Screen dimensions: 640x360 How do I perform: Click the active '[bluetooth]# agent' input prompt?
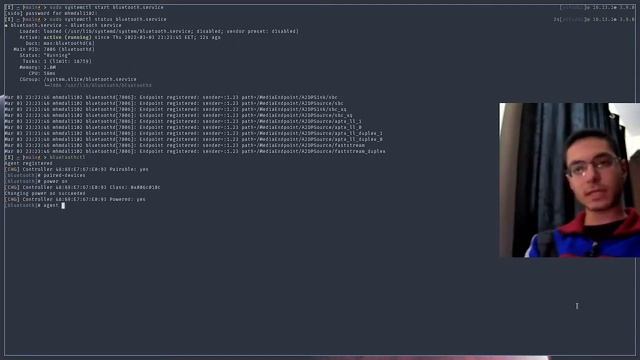pos(35,205)
